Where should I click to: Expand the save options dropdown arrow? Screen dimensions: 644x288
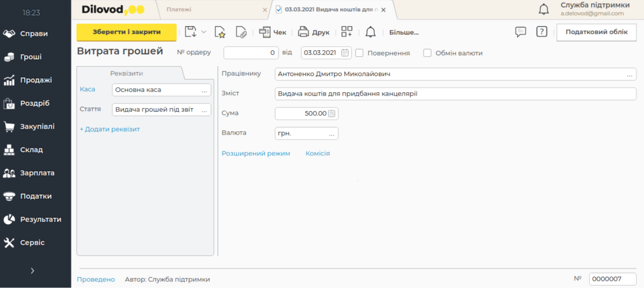[204, 32]
